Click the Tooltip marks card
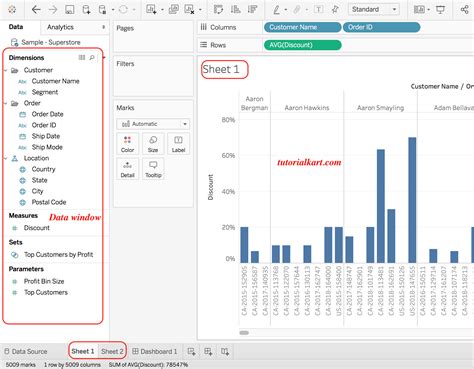This screenshot has width=474, height=369. point(153,169)
